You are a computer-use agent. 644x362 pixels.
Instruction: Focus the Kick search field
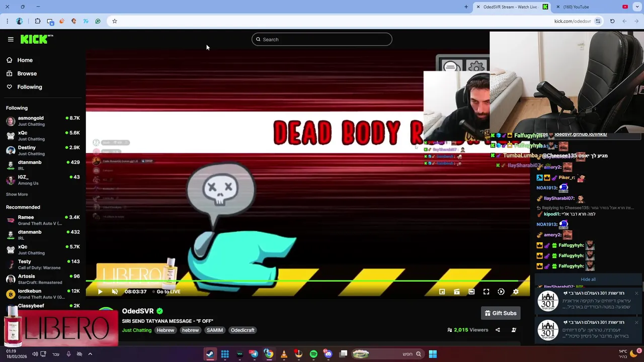coord(322,39)
